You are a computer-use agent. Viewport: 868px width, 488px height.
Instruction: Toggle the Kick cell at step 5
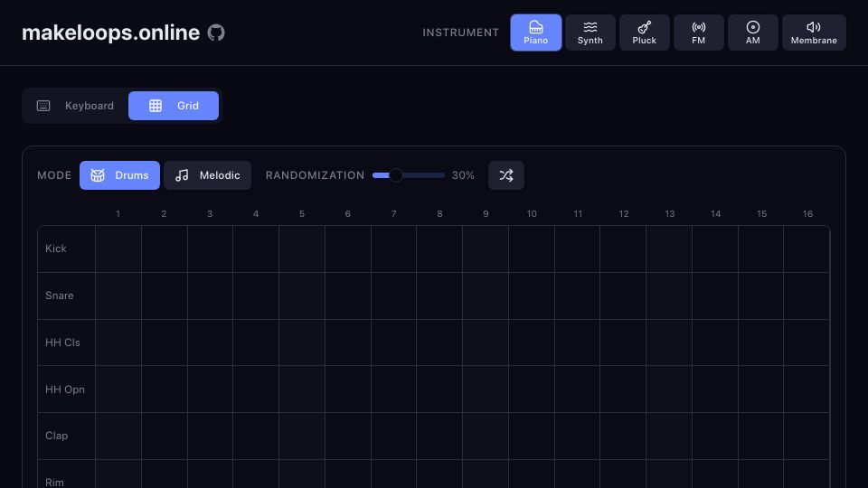(302, 249)
